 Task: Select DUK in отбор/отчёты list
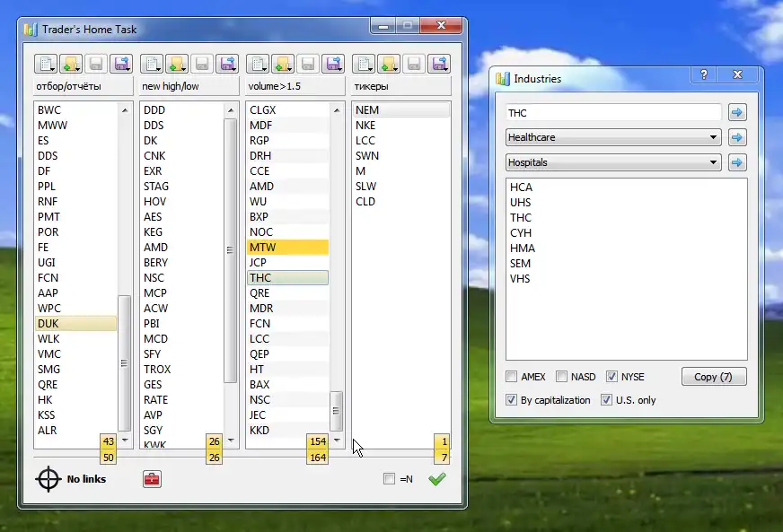(76, 323)
